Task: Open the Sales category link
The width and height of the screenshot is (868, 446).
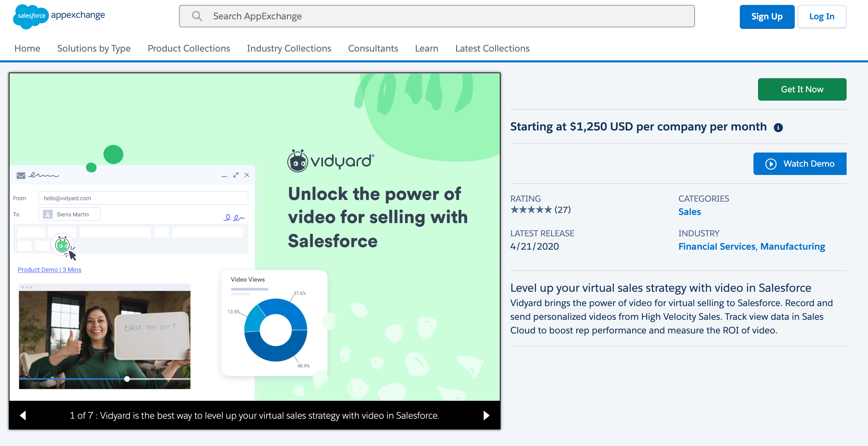Action: [x=689, y=212]
